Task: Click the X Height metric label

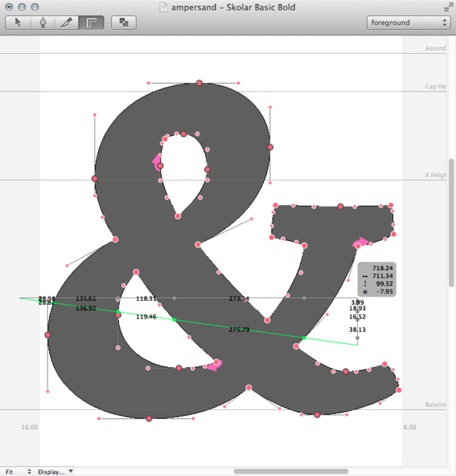Action: coord(435,175)
